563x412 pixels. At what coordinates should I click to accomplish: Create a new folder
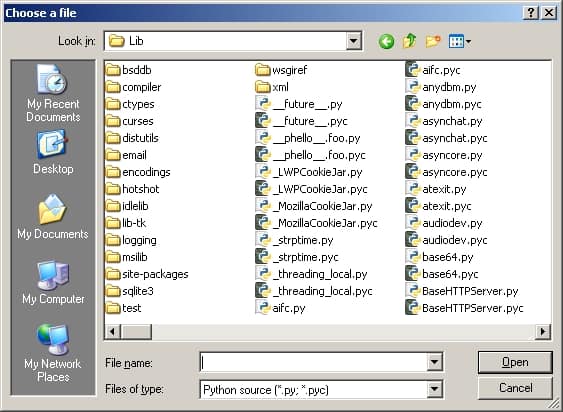[433, 41]
